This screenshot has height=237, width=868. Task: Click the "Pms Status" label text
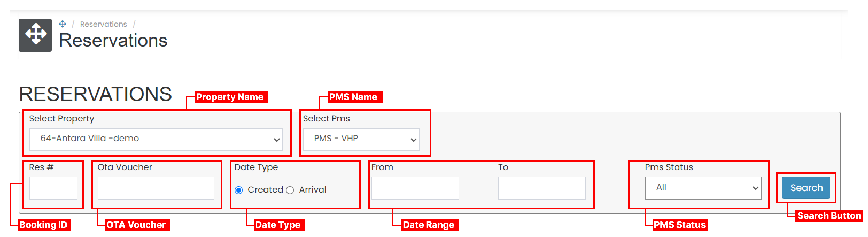coord(669,167)
